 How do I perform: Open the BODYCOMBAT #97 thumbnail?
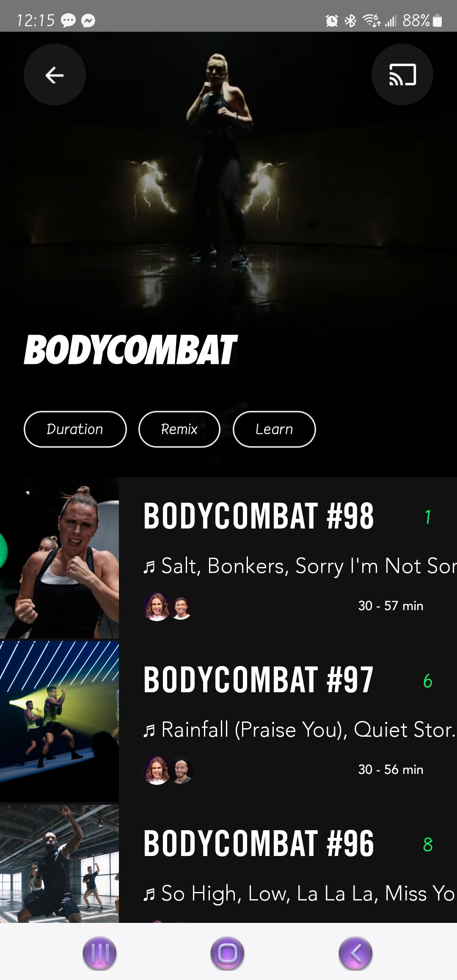[x=59, y=721]
